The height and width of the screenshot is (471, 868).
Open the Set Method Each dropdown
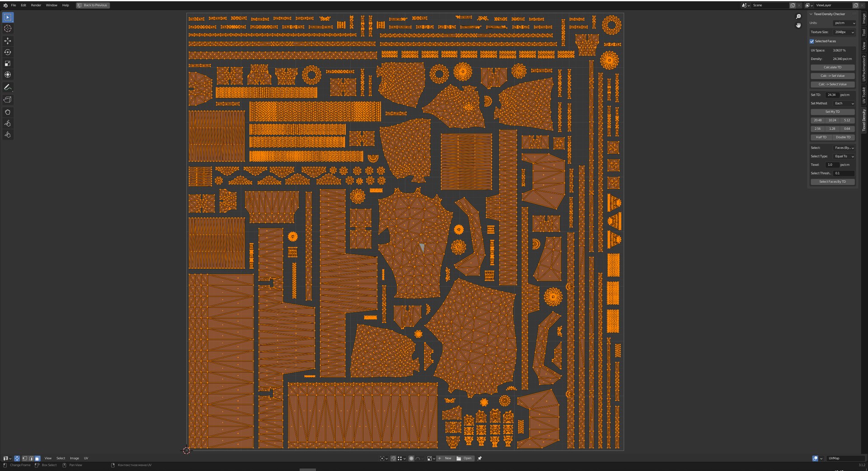click(x=844, y=104)
